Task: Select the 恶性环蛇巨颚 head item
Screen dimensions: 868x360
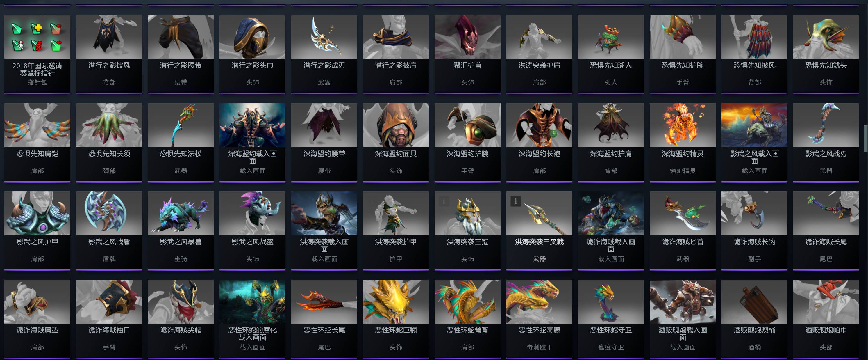Action: click(x=396, y=319)
